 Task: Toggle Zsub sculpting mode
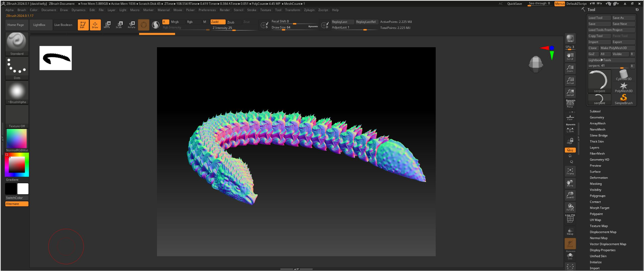(x=231, y=22)
